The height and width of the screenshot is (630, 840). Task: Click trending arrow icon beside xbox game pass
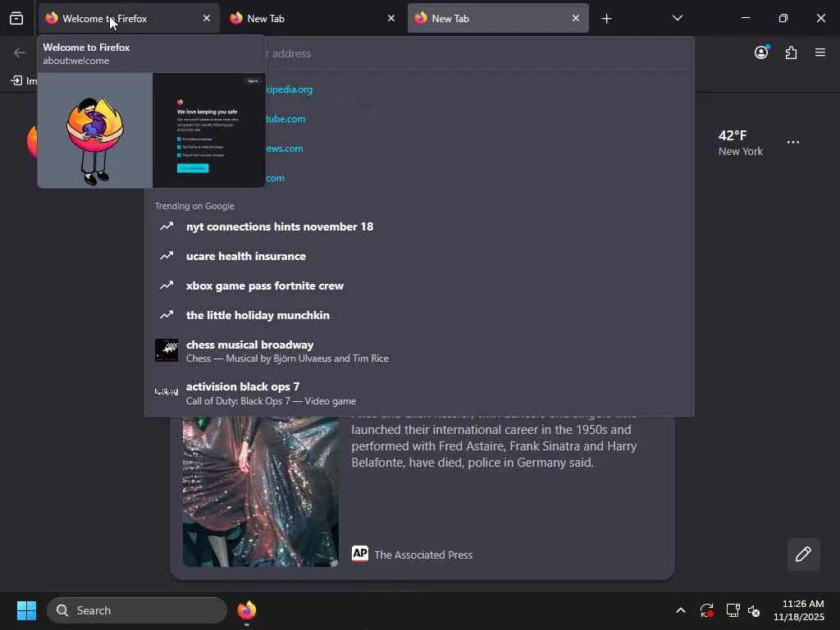point(167,285)
